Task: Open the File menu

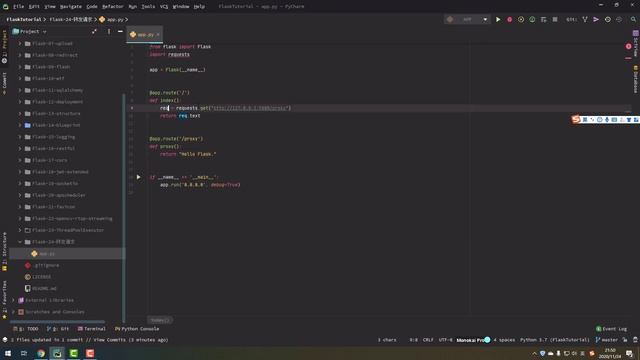Action: tap(18, 7)
